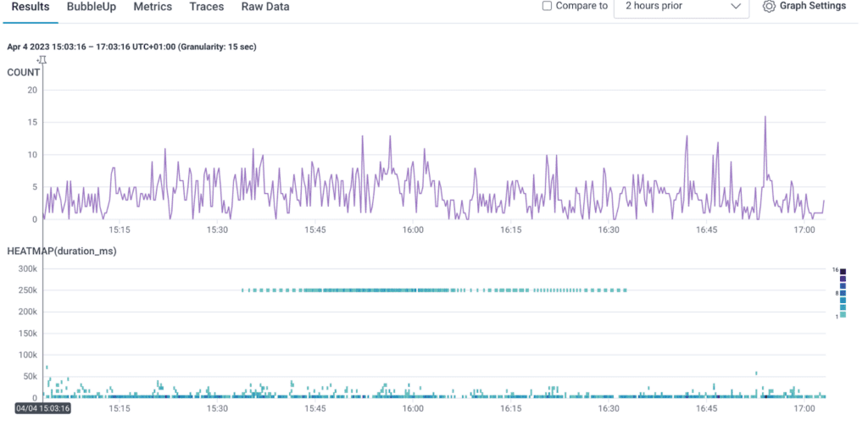The image size is (868, 431).
Task: Click the time range and granularity header text
Action: [131, 47]
